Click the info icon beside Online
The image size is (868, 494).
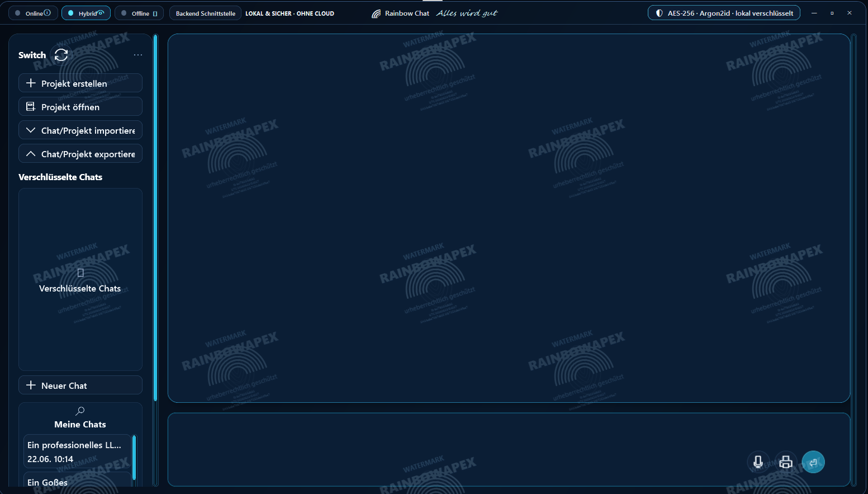point(47,13)
